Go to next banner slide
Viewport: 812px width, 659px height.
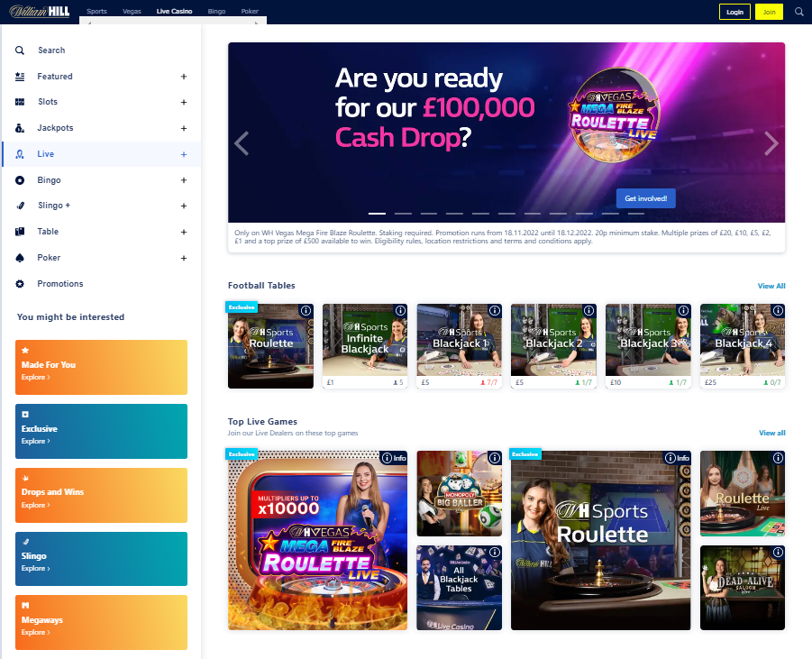(771, 143)
